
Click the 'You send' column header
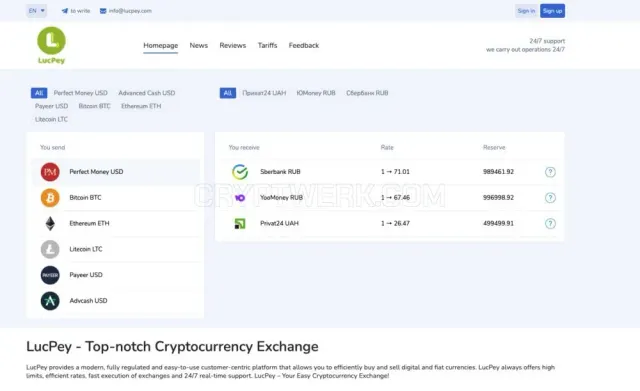[x=52, y=147]
